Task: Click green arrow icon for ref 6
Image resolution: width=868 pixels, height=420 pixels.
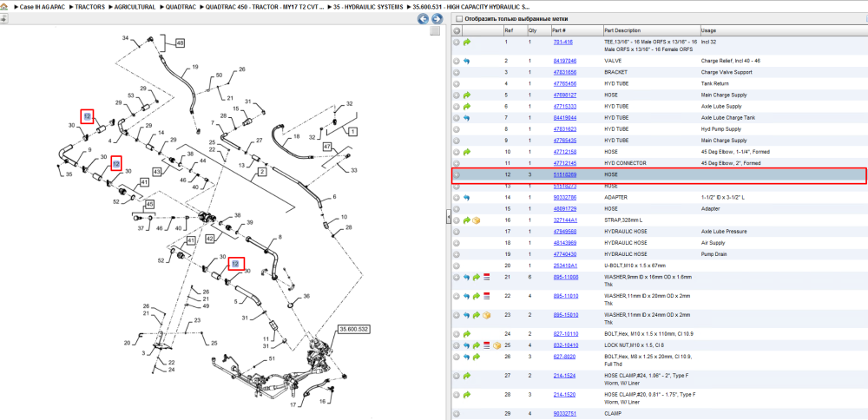Action: click(x=467, y=106)
